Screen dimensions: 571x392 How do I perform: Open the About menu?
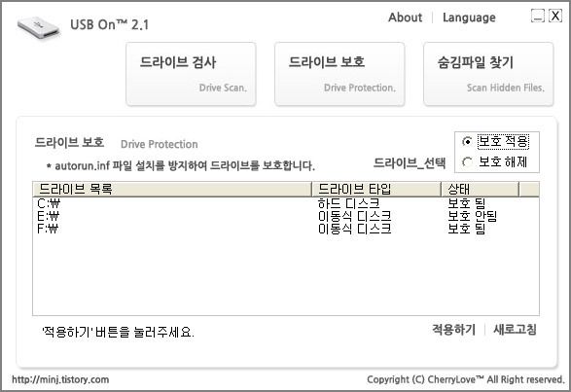(405, 18)
